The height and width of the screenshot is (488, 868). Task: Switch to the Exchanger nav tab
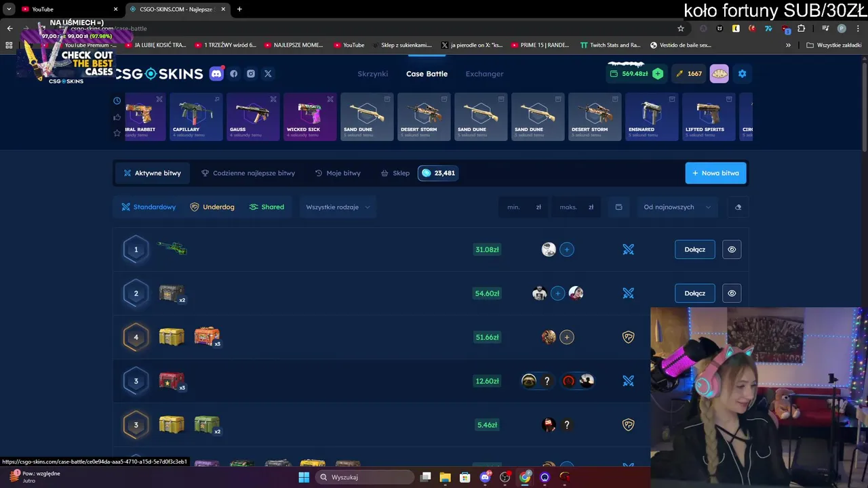484,74
